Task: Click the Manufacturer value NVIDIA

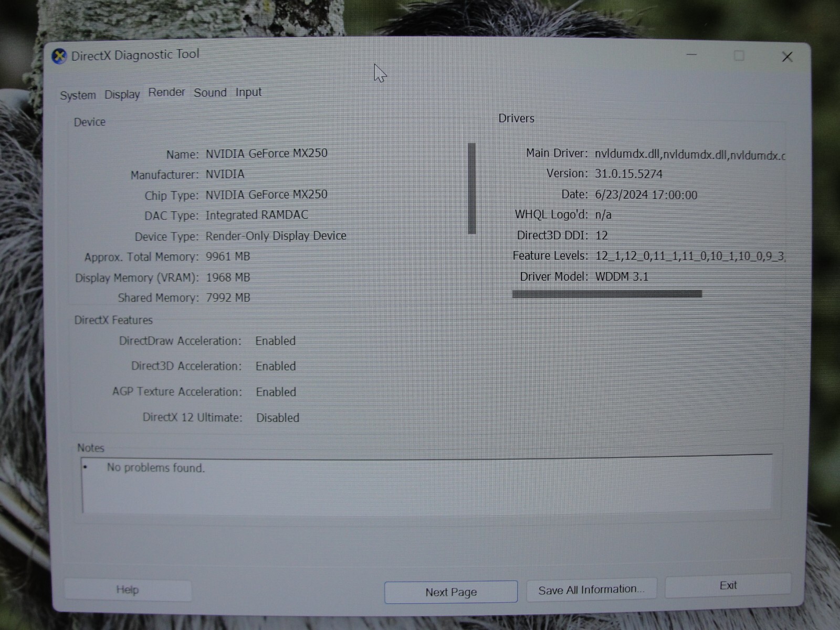Action: coord(225,174)
